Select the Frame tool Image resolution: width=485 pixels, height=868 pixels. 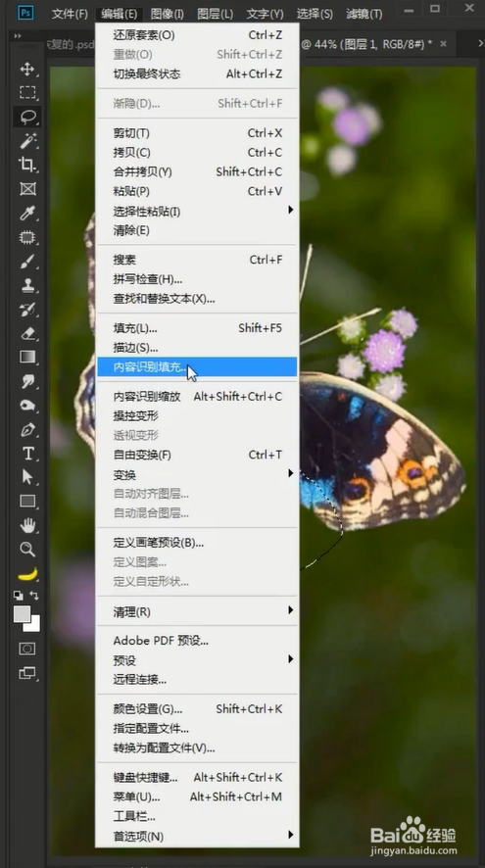27,189
